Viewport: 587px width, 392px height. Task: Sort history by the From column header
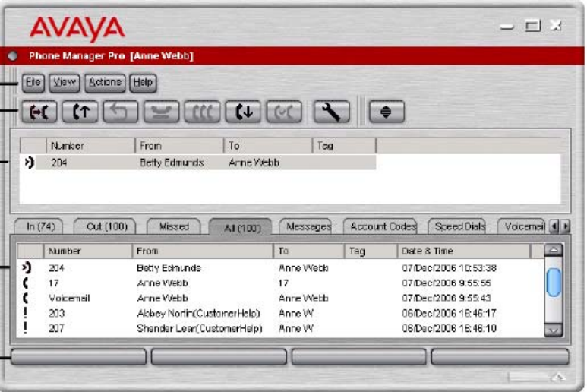[203, 251]
